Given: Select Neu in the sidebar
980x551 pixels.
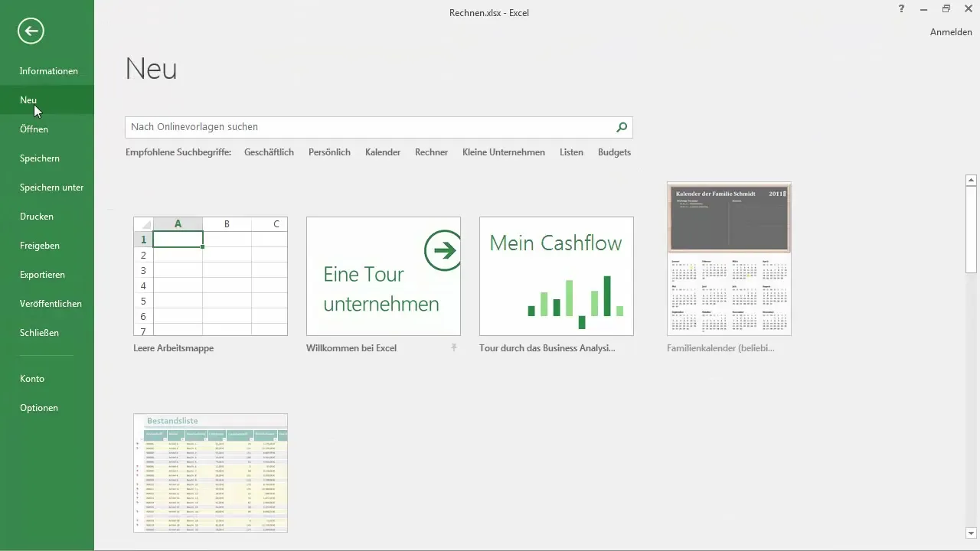Looking at the screenshot, I should pyautogui.click(x=47, y=100).
